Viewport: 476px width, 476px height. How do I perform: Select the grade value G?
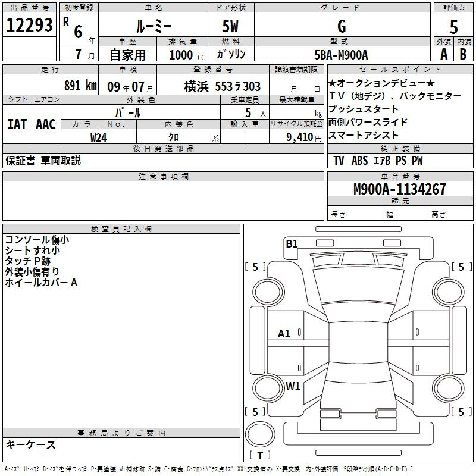pos(342,26)
